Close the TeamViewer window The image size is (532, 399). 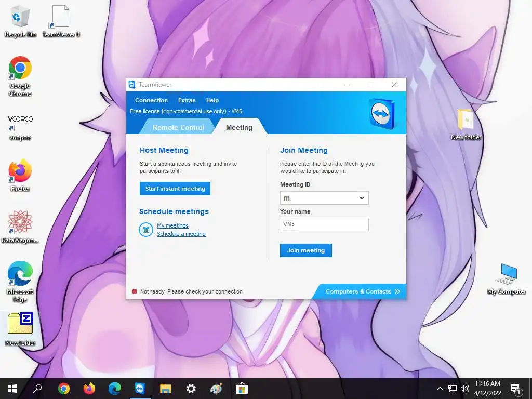coord(394,85)
